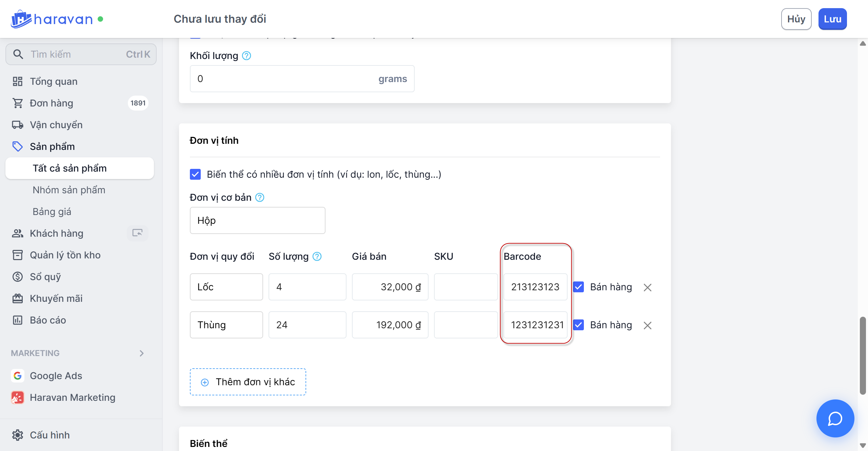Viewport: 868px width, 451px height.
Task: Click help icon beside Đơn vị cơ bản
Action: (x=260, y=197)
